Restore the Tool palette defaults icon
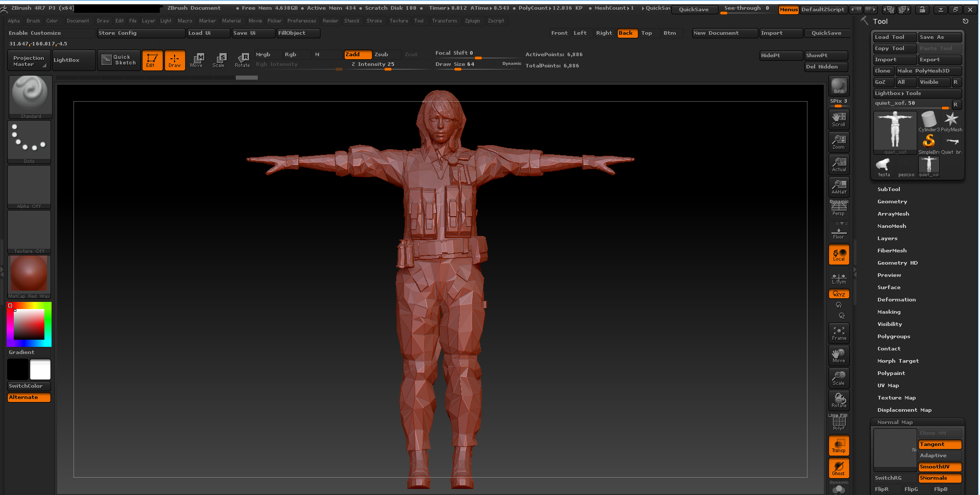Image resolution: width=980 pixels, height=495 pixels. pos(965,21)
